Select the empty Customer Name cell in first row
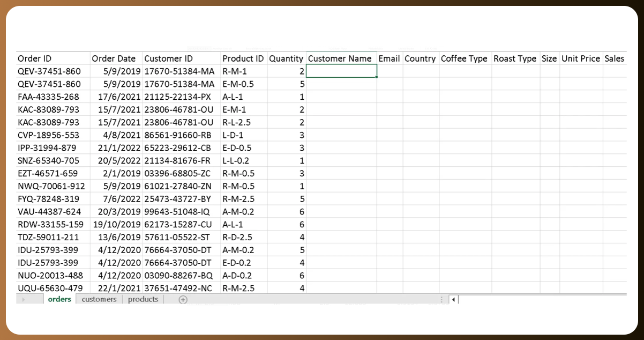 341,71
